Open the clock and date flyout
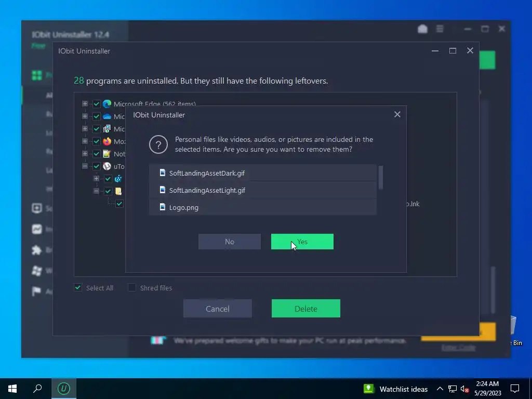This screenshot has width=532, height=399. pyautogui.click(x=487, y=389)
